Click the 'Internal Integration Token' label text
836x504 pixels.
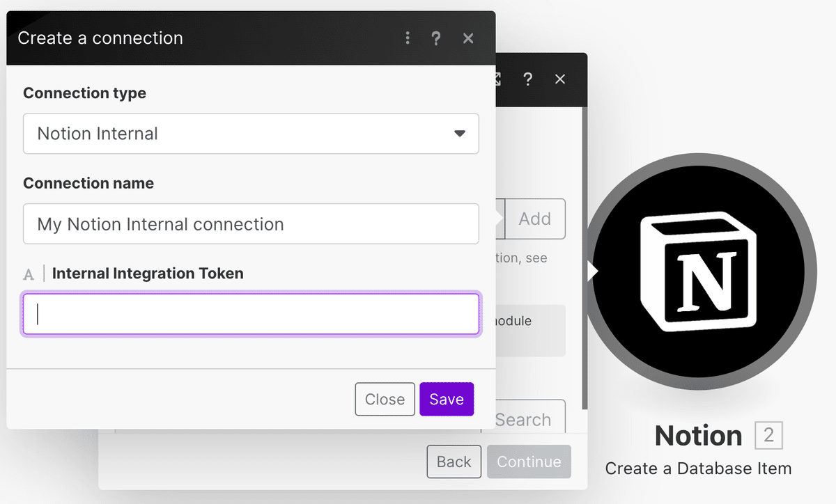[148, 274]
